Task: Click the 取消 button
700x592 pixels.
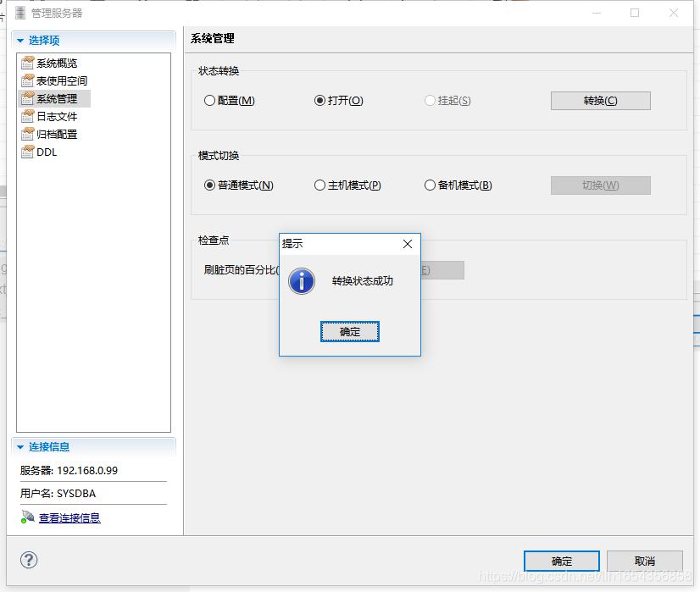Action: pyautogui.click(x=645, y=561)
